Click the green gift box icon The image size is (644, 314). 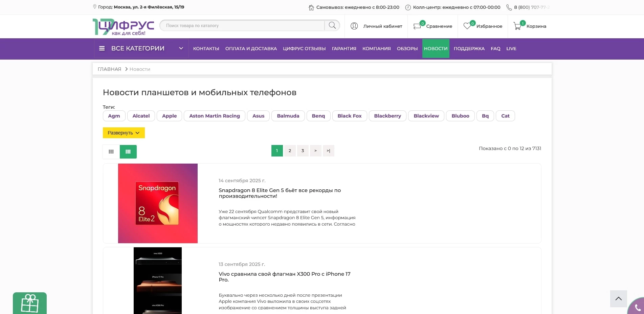30,303
